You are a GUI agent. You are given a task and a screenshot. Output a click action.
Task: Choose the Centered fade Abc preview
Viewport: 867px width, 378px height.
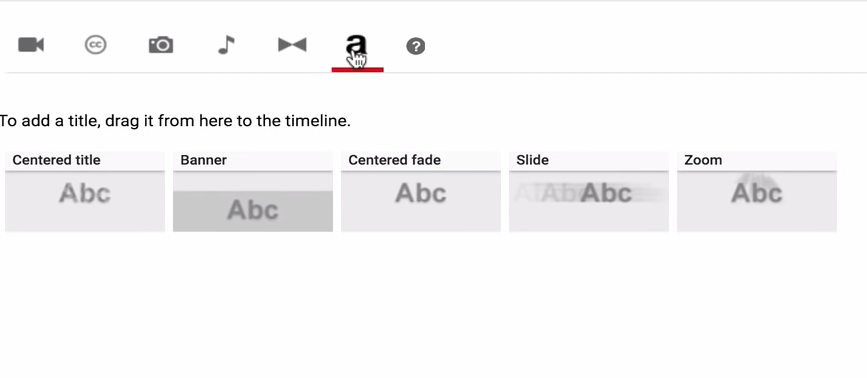pyautogui.click(x=421, y=202)
